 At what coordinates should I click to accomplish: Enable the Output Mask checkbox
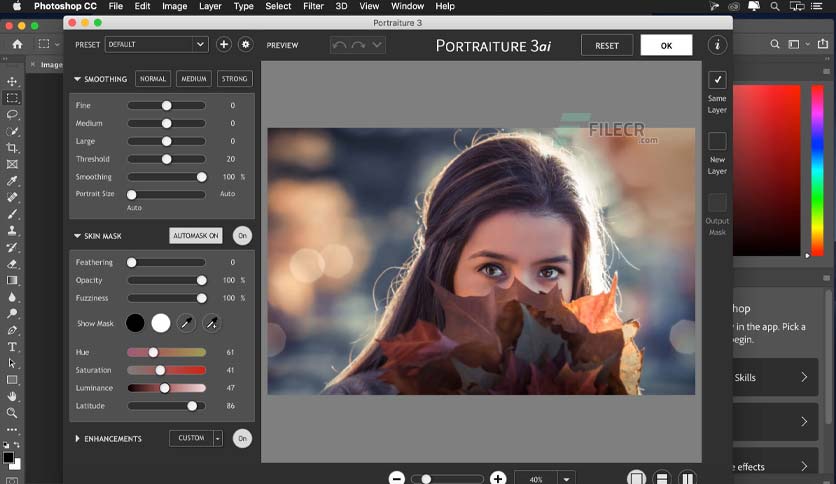point(717,203)
